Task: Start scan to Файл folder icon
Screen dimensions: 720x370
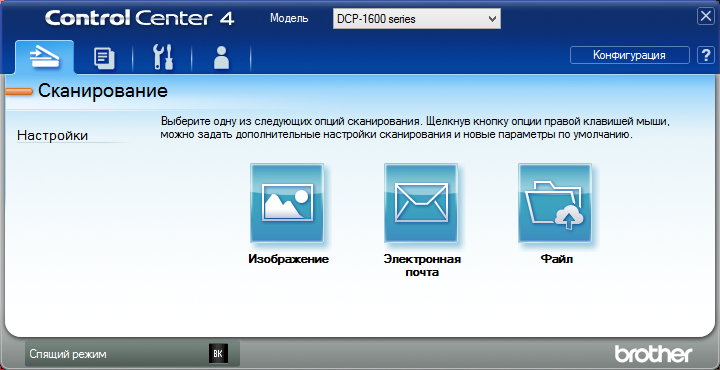Action: [555, 202]
